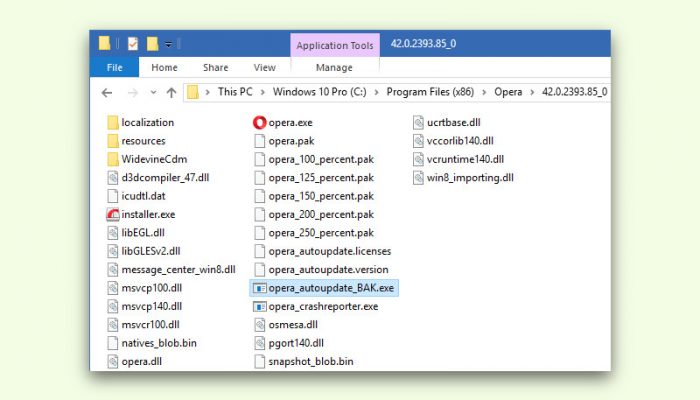Screen dimensions: 700x400
Task: Select the icudtl.dat file icon
Action: click(113, 196)
